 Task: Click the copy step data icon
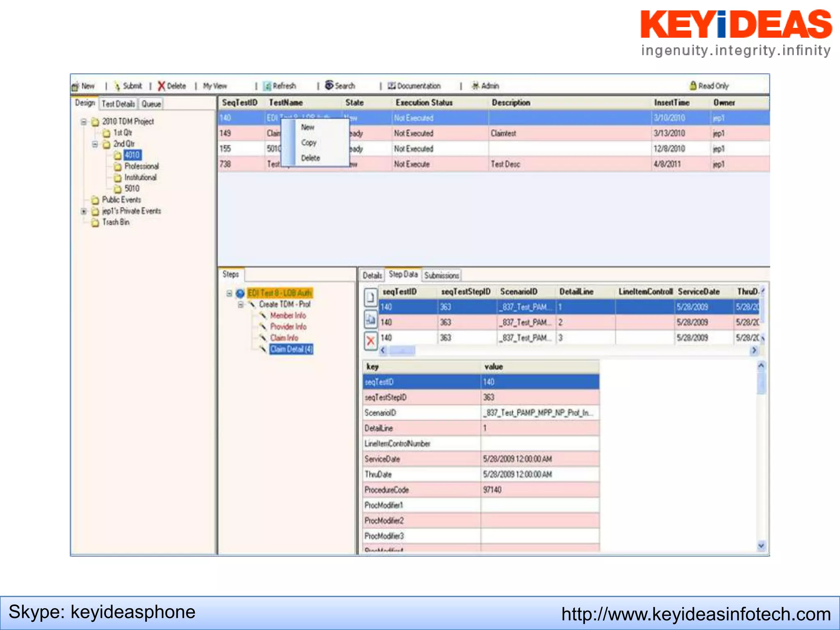[371, 320]
